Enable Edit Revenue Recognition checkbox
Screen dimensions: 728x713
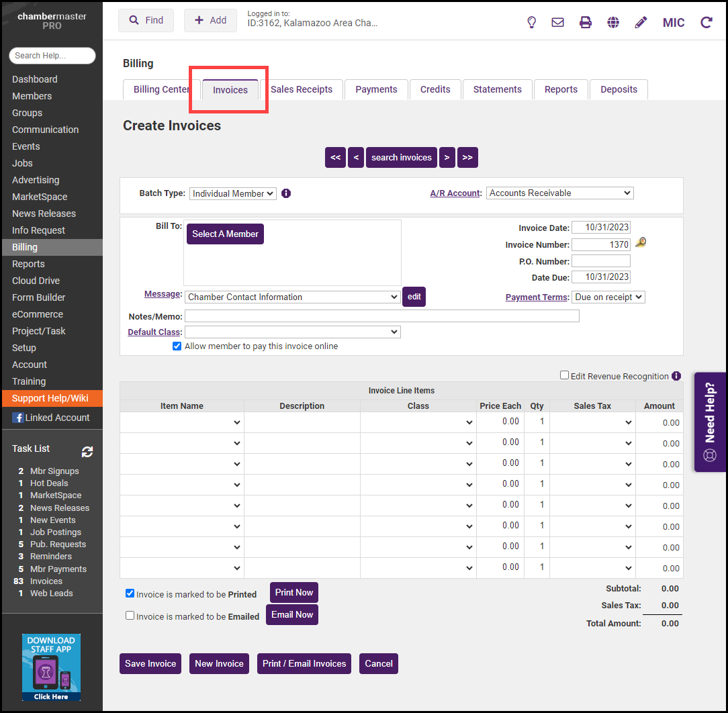pos(565,375)
